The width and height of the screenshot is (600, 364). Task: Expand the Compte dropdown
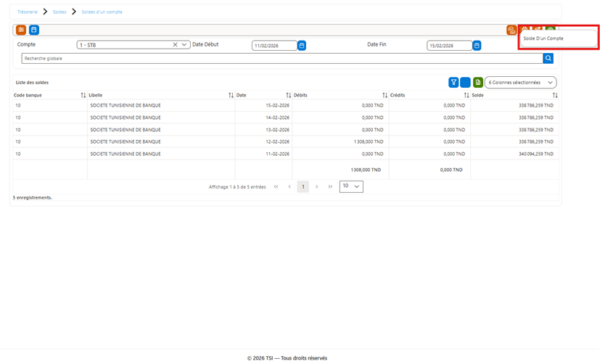184,45
